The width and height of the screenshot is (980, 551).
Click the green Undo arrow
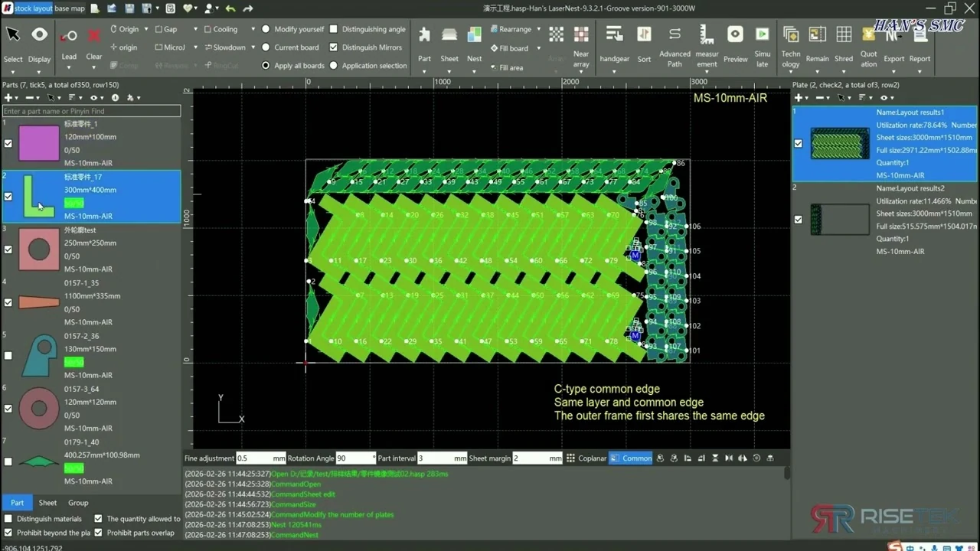point(230,8)
